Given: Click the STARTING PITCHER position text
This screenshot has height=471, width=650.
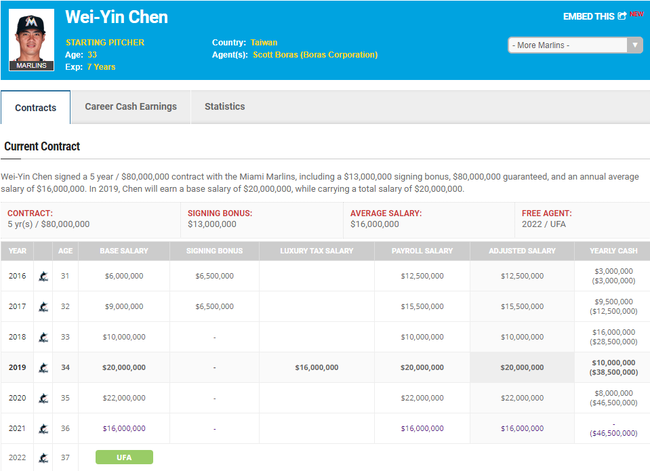Looking at the screenshot, I should (x=105, y=42).
